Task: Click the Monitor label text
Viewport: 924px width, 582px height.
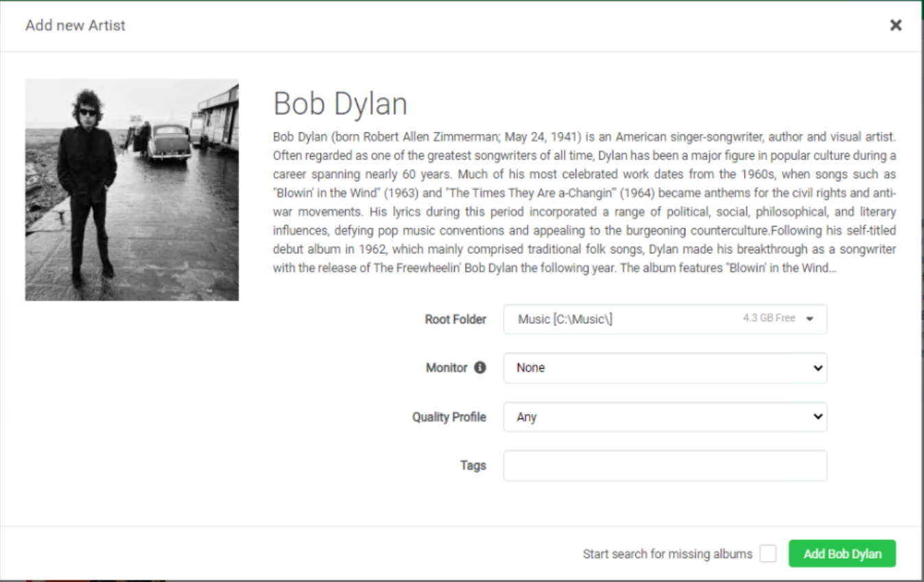Action: [447, 368]
